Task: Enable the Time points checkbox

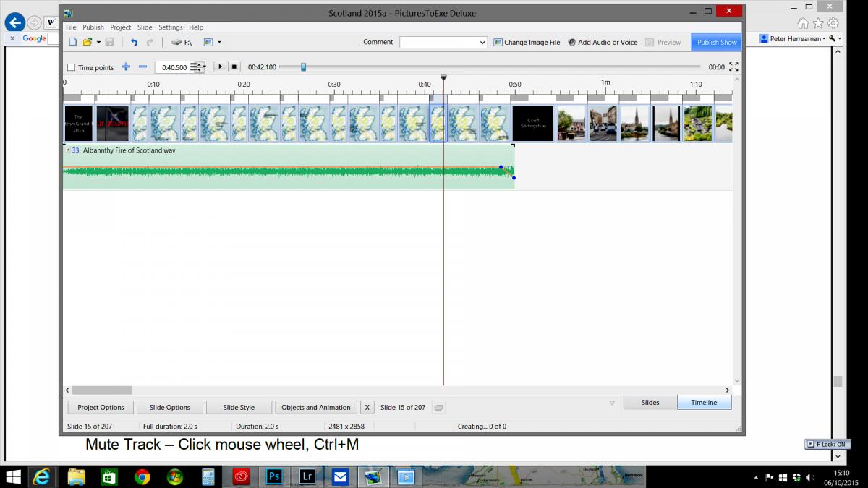Action: point(71,67)
